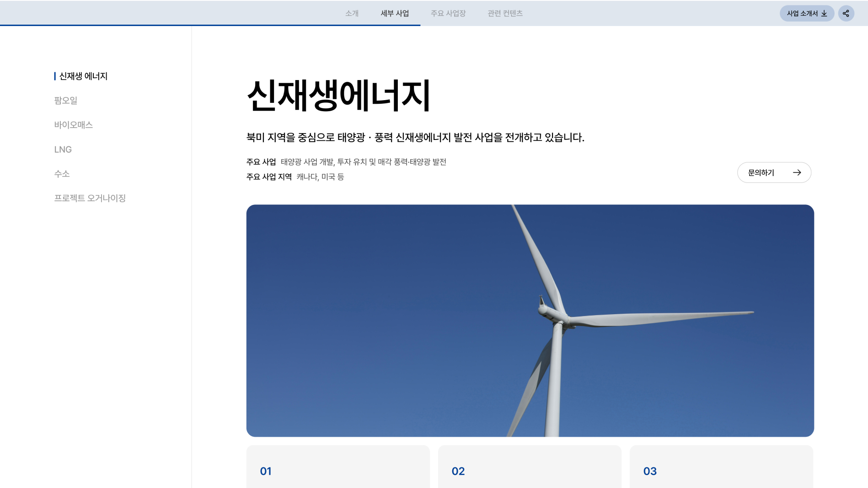Image resolution: width=868 pixels, height=488 pixels.
Task: Download the 사업 소개서 brochure
Action: [807, 13]
